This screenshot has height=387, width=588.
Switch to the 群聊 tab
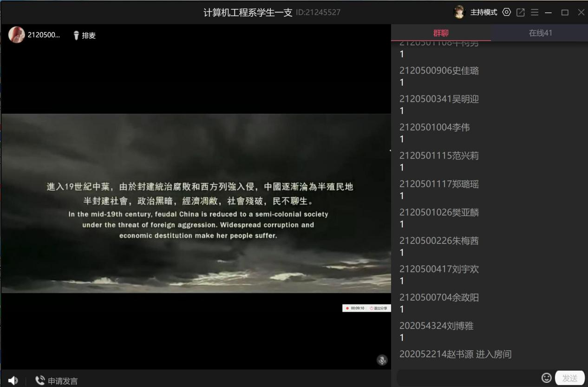441,33
